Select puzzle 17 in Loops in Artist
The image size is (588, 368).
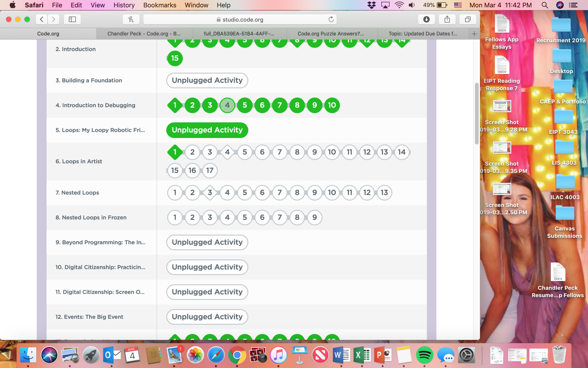click(210, 170)
